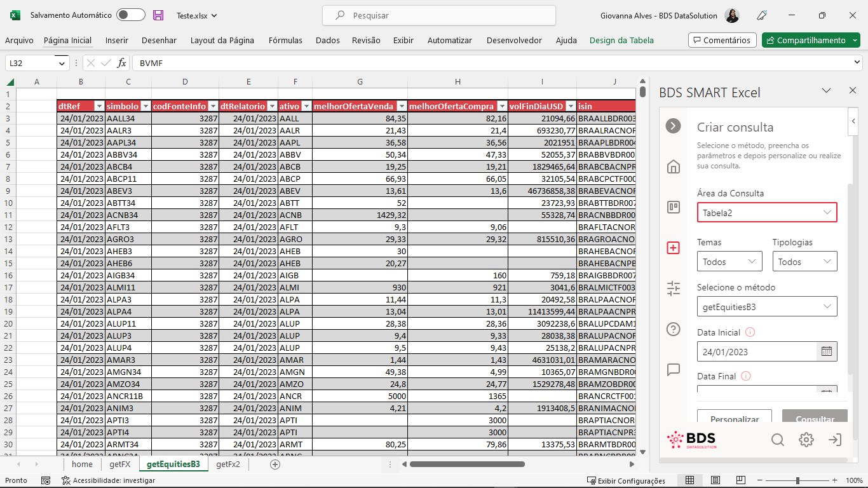Click the Pesquisar search box
Image resolution: width=868 pixels, height=488 pixels.
pos(439,15)
